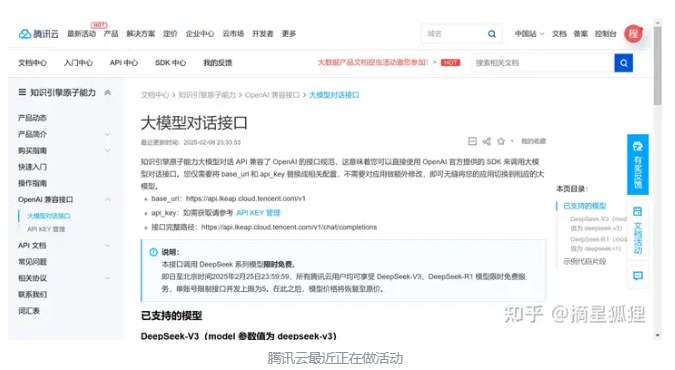675x370 pixels.
Task: Expand the 购买指南 sidebar section
Action: coord(108,151)
